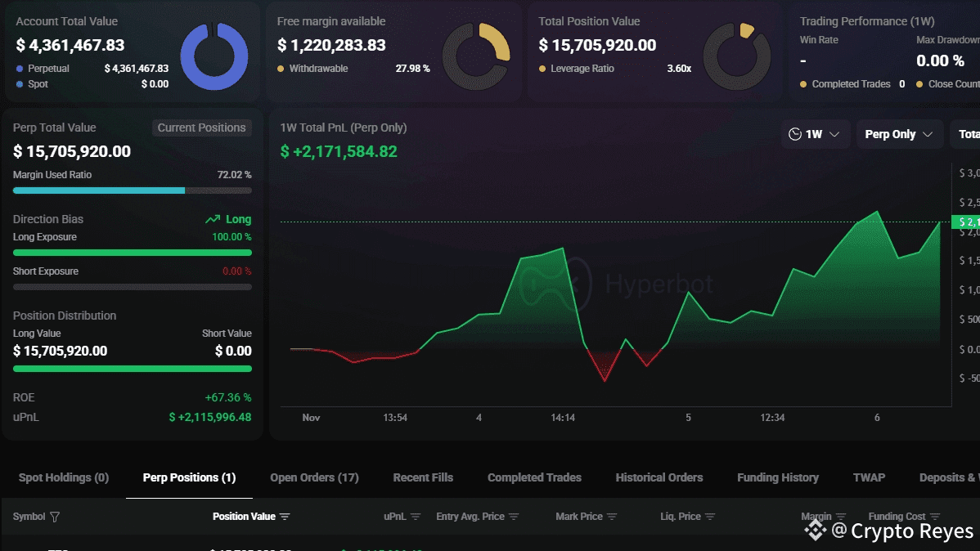The height and width of the screenshot is (551, 980).
Task: Click the Free margin donut chart
Action: coord(475,56)
